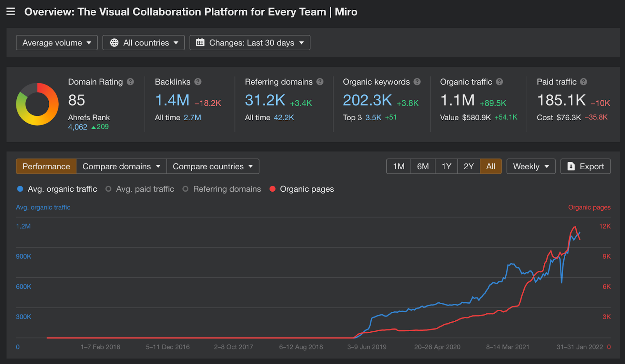
Task: Click the Paid traffic help icon
Action: pyautogui.click(x=584, y=82)
